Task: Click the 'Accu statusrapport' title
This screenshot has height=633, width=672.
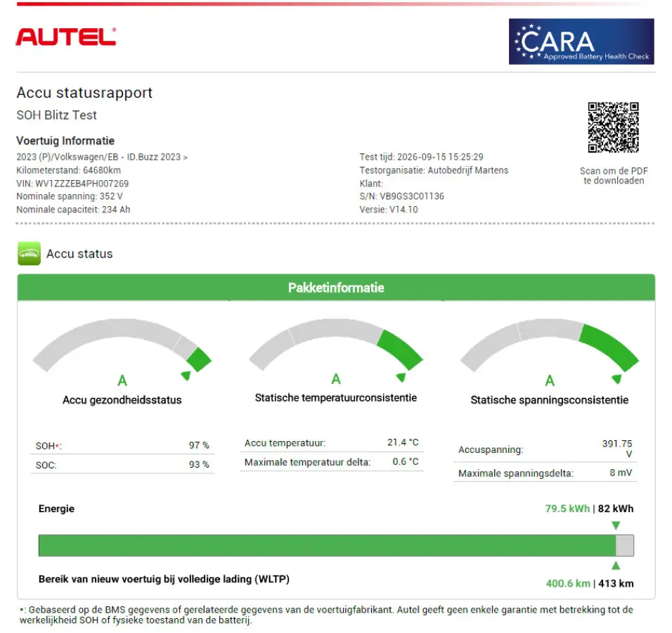Action: pos(84,93)
